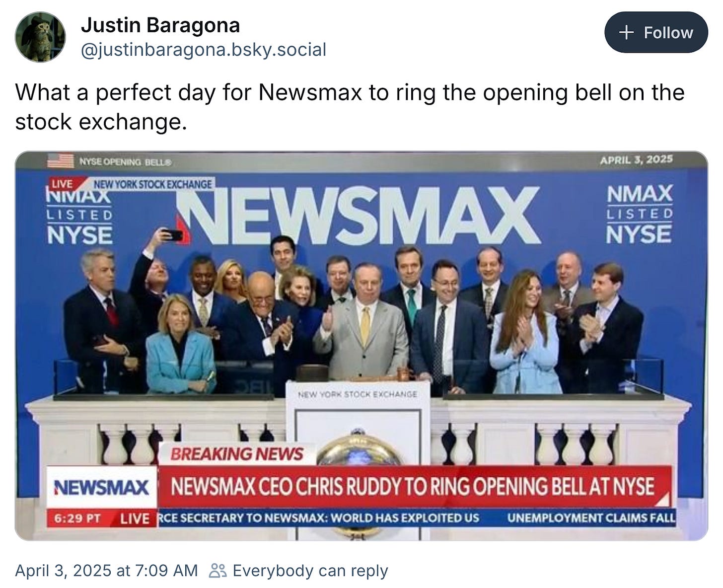Follow Justin Baragona
Viewport: 723px width, 588px height.
tap(656, 33)
